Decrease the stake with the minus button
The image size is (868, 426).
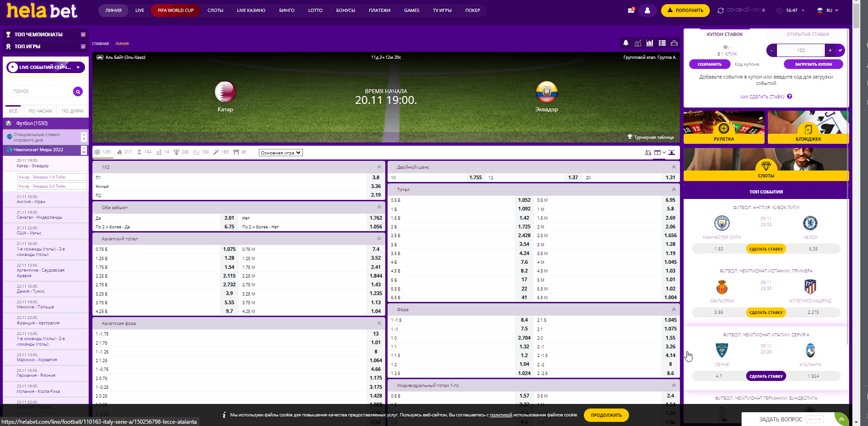pos(771,50)
